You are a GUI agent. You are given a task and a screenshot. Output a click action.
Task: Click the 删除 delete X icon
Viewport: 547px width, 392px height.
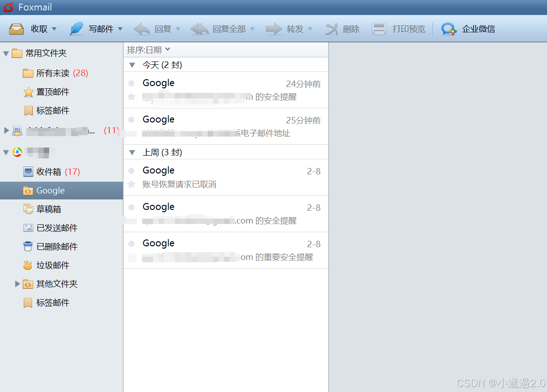(332, 29)
